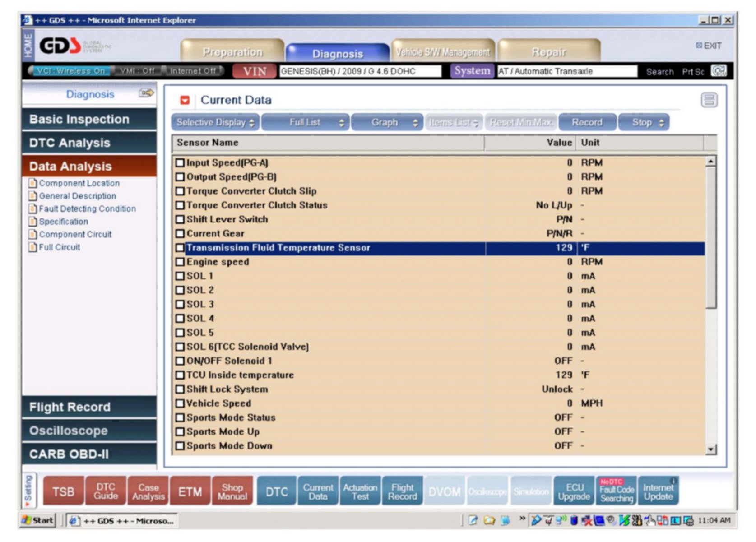Click the sensor list scrollbar down arrow
The image size is (756, 542).
pyautogui.click(x=711, y=449)
